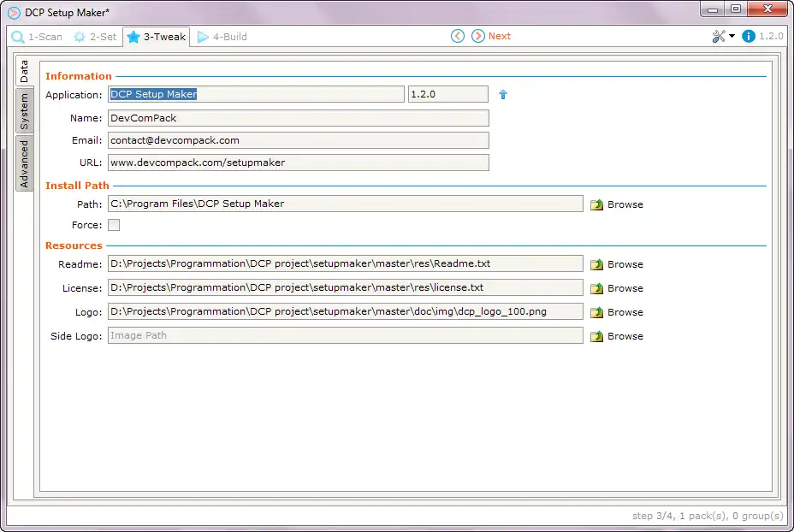
Task: Click the folder icon for License
Action: coord(597,288)
